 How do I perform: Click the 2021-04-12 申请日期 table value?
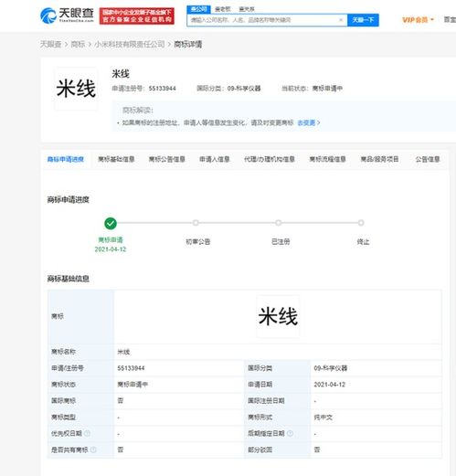pos(330,385)
